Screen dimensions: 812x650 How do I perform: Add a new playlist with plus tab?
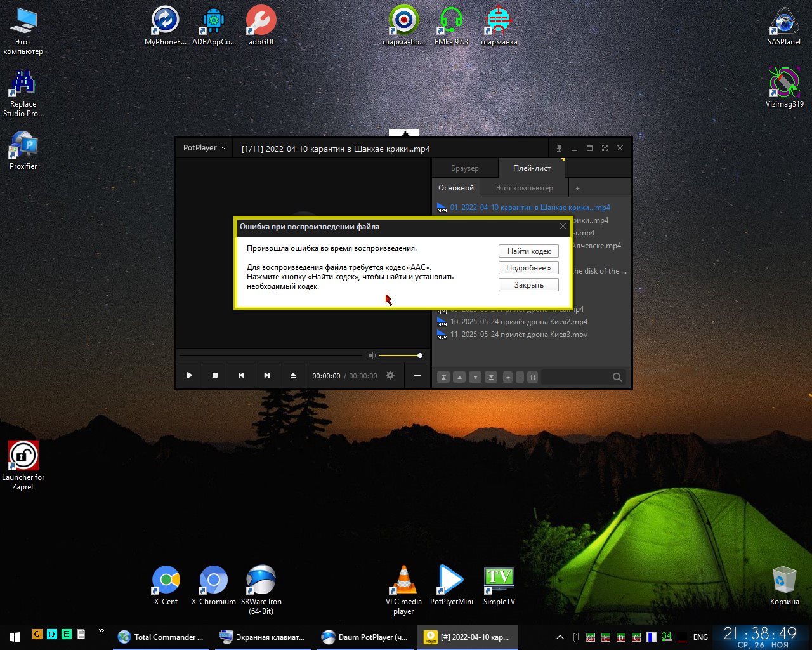(577, 188)
